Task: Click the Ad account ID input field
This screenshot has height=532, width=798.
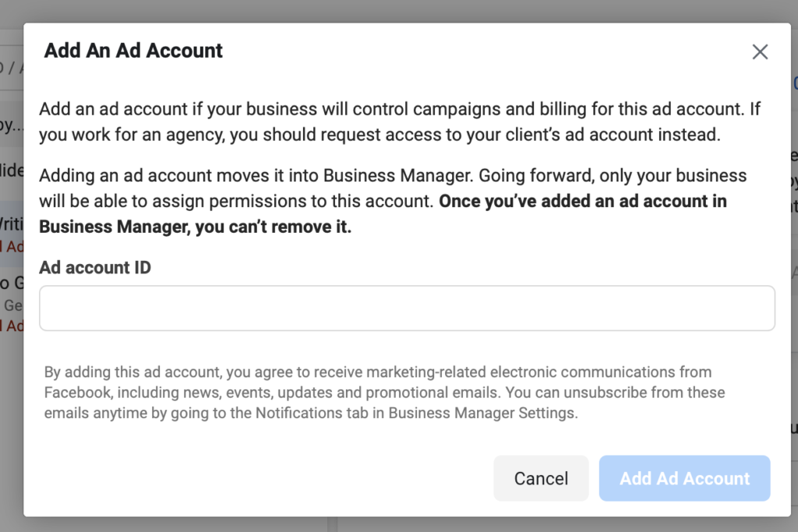Action: [407, 308]
